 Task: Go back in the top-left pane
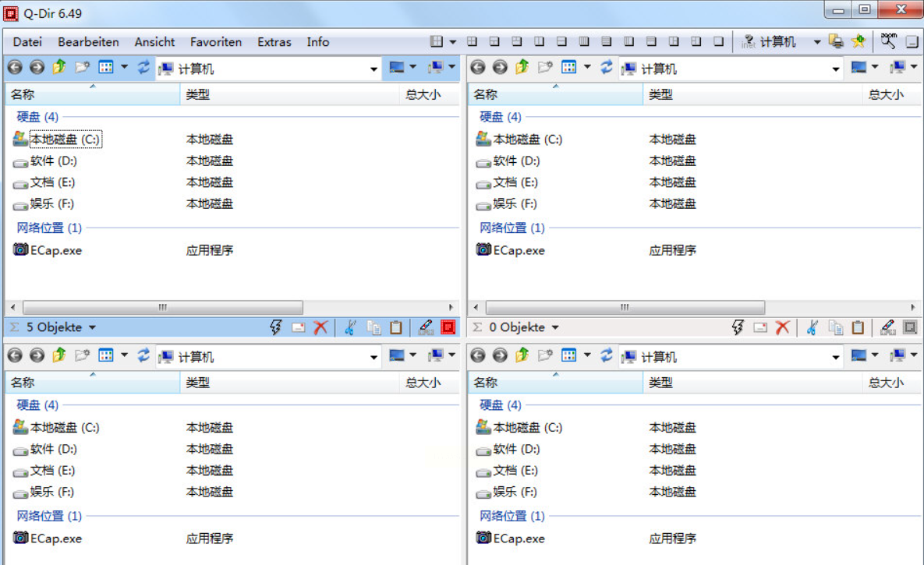(15, 67)
